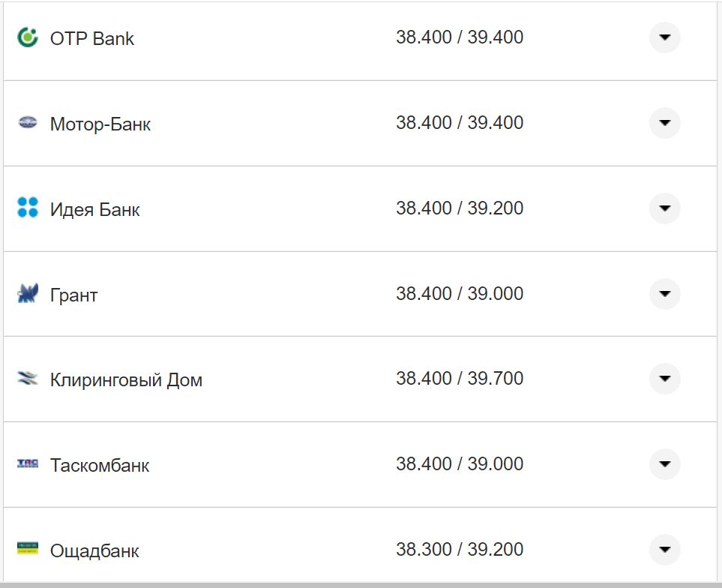Click the Ощадбанк bank name
This screenshot has width=722, height=588.
94,550
